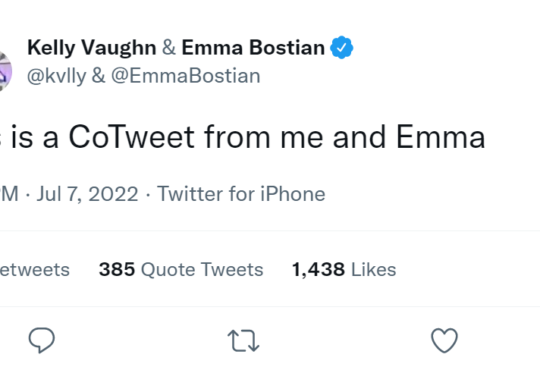This screenshot has width=540, height=370.
Task: Open the Retweets list link
Action: coord(35,269)
